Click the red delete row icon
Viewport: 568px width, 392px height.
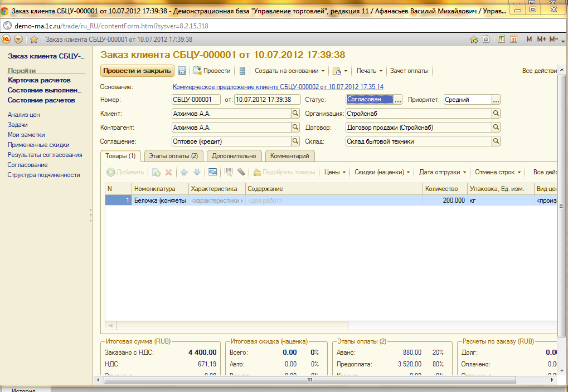(168, 172)
